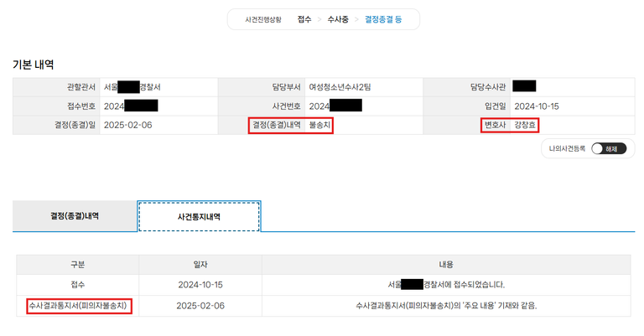
Task: Click the 수사중 progress step
Action: [x=339, y=18]
